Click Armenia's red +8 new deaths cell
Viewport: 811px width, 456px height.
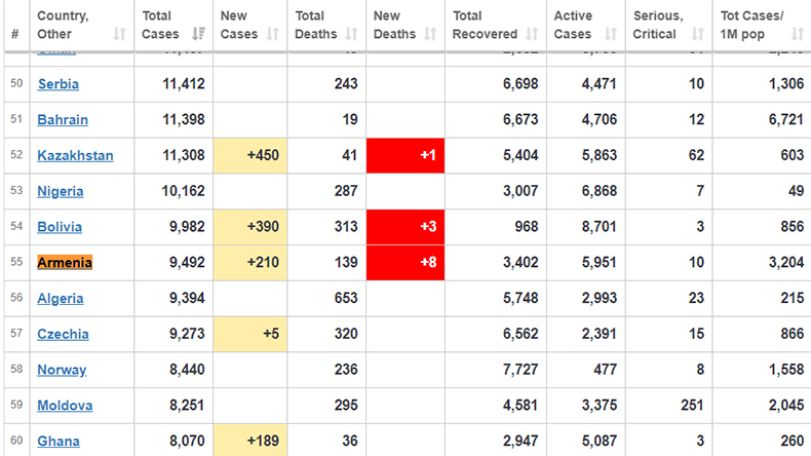point(406,263)
